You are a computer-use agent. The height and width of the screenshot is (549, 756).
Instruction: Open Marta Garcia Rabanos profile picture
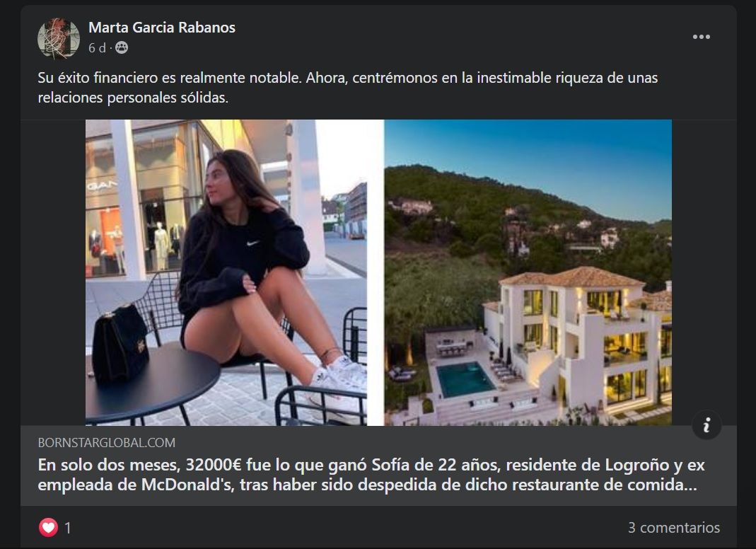tap(58, 38)
